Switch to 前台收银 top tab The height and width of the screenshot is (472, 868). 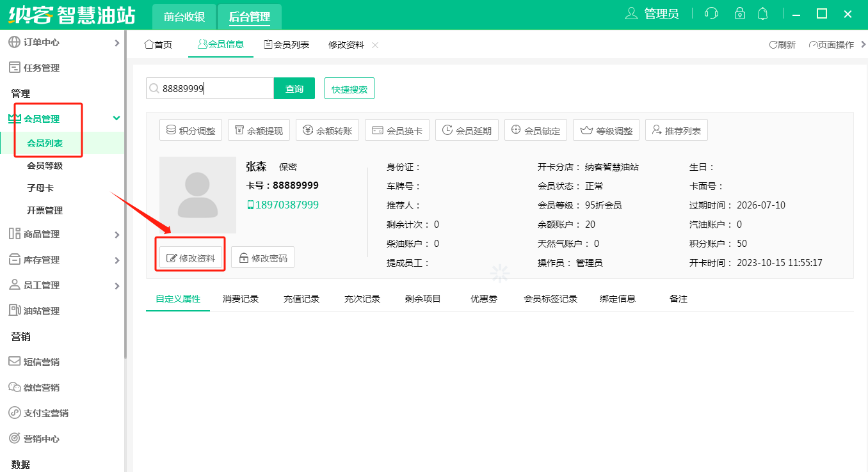point(184,17)
